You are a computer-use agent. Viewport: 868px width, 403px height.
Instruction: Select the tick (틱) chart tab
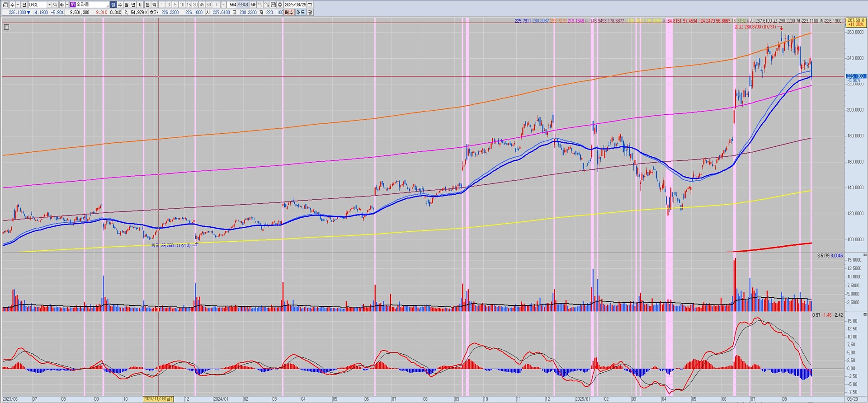coord(154,5)
